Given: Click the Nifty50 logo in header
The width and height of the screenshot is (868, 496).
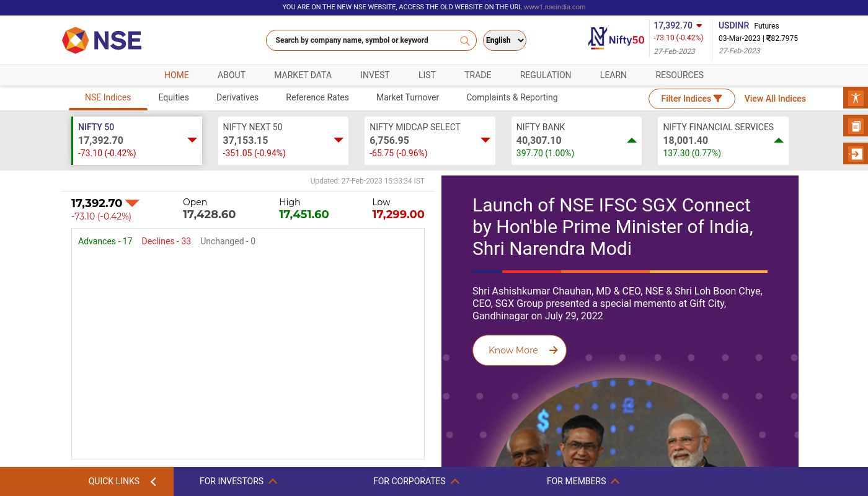Looking at the screenshot, I should click(616, 38).
